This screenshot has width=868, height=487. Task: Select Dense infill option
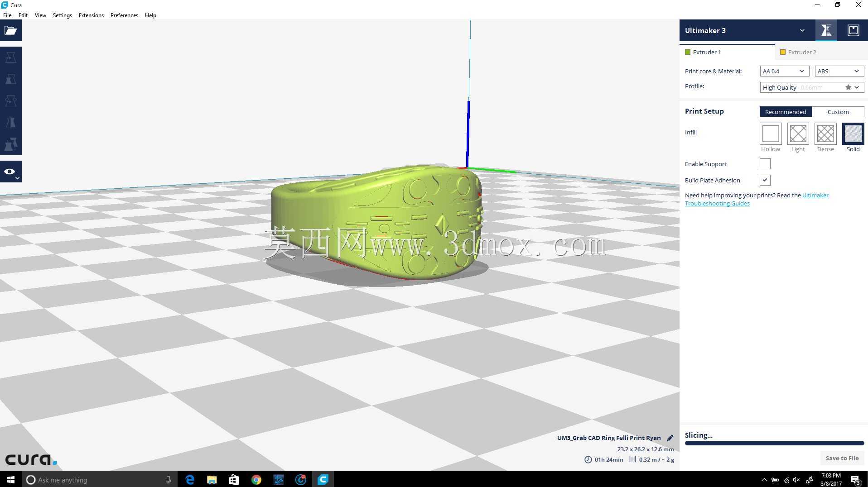[825, 134]
